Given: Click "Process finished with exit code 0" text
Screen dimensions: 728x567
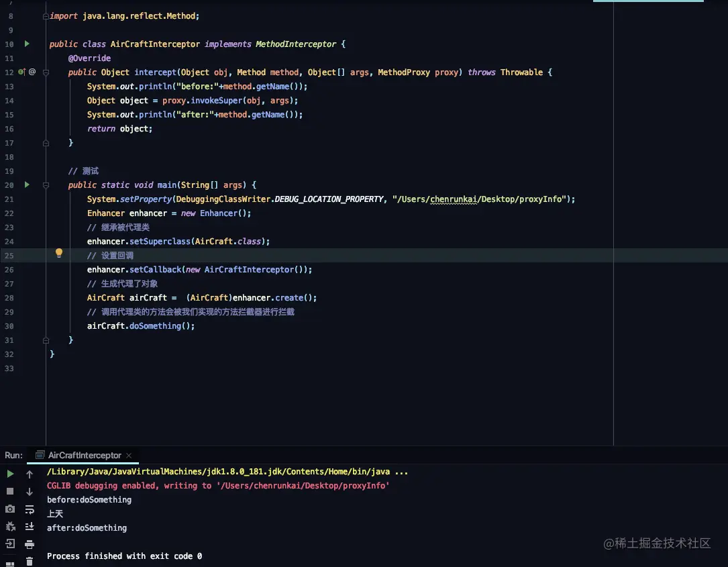Looking at the screenshot, I should coord(124,556).
